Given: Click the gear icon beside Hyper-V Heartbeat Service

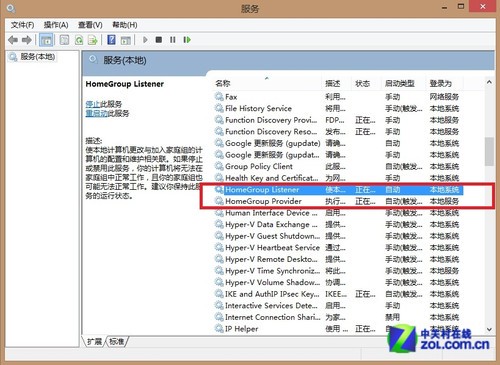Looking at the screenshot, I should coord(219,247).
